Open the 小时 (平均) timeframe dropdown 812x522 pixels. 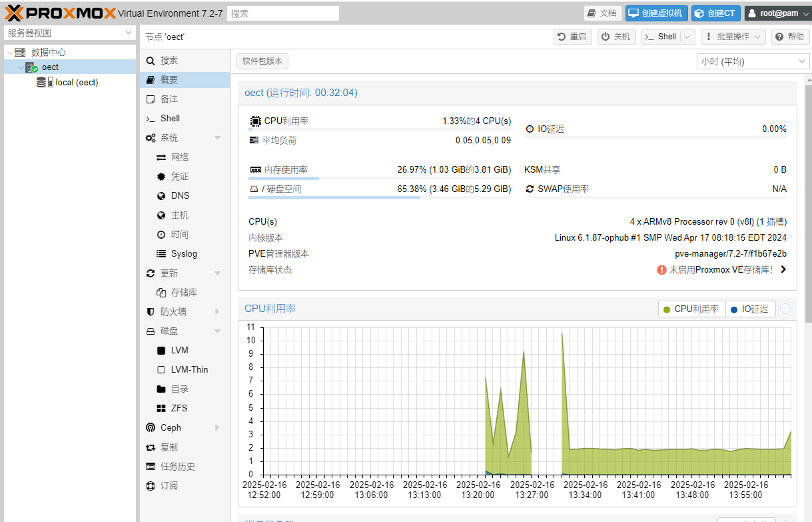pos(753,61)
